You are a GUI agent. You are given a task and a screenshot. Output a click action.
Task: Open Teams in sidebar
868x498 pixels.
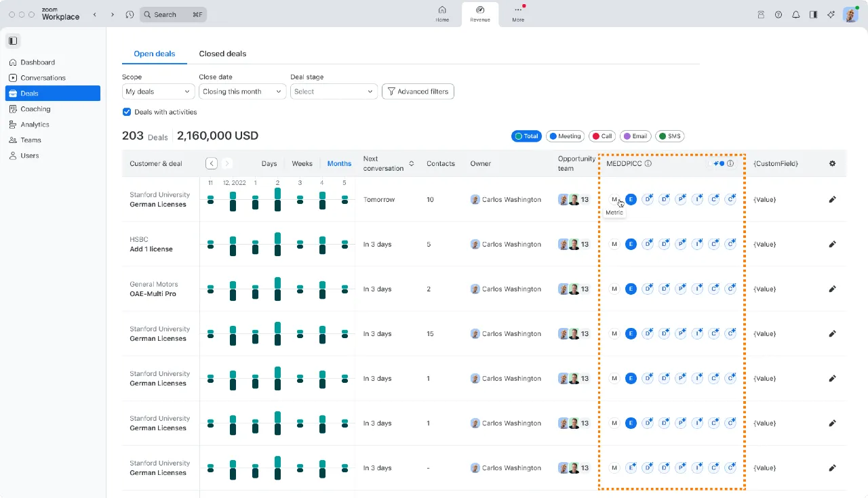(53, 140)
